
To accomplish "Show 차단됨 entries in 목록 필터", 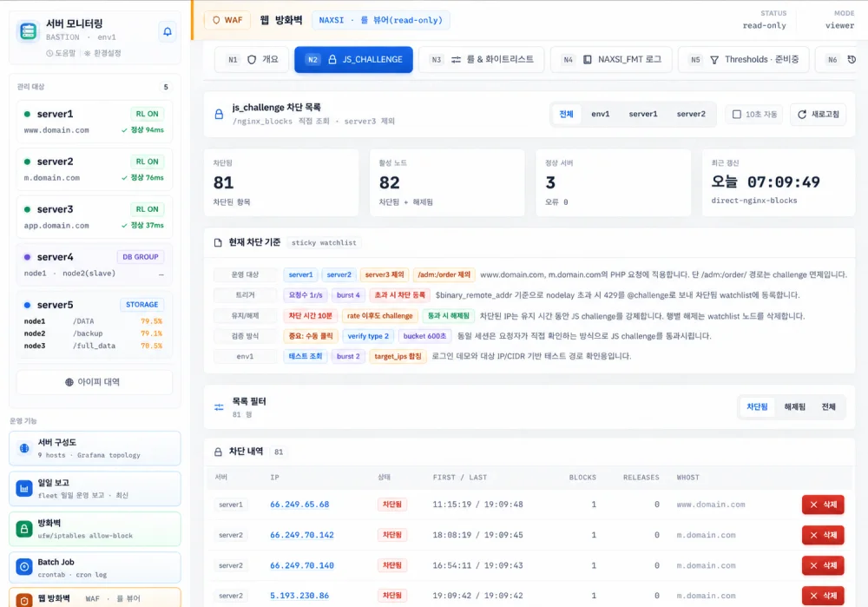I will [757, 407].
